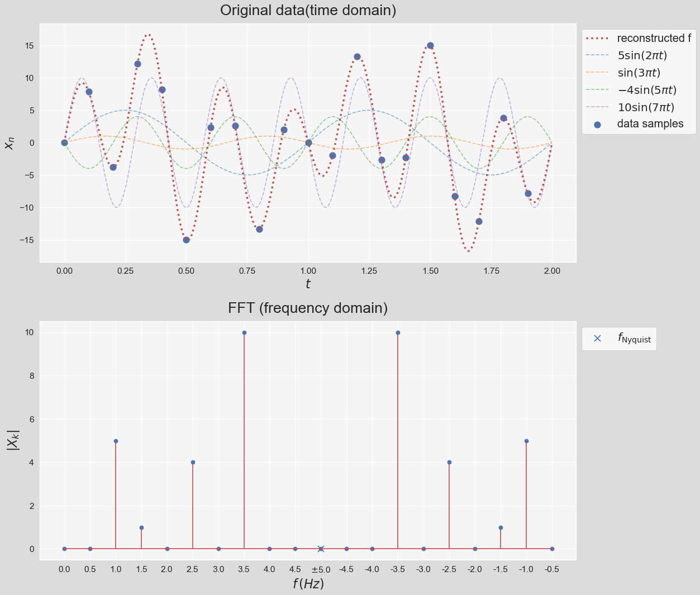Click the FFT point at -1.0 Hz
The image size is (700, 595).
tap(526, 441)
